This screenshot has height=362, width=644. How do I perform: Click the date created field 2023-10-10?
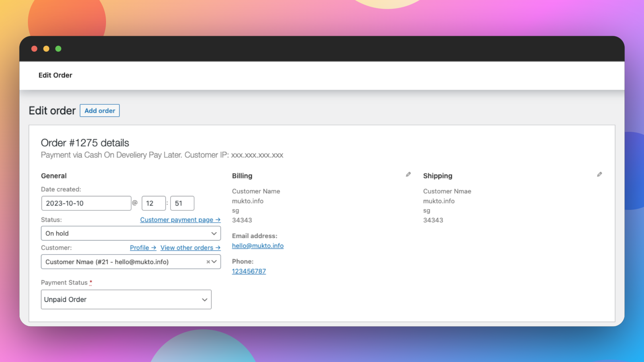tap(86, 203)
